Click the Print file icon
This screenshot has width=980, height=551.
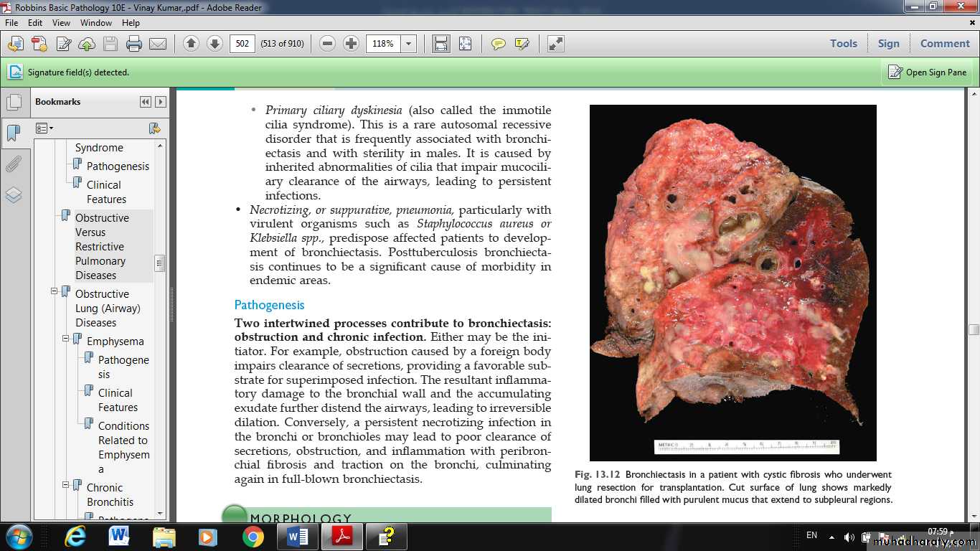point(134,44)
